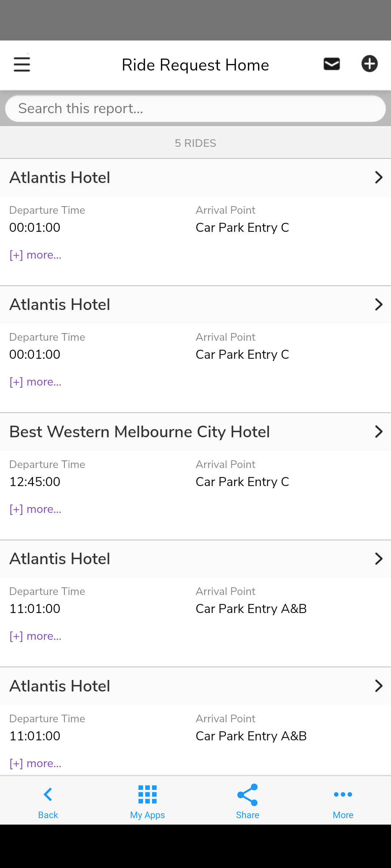Image resolution: width=391 pixels, height=868 pixels.
Task: Show more for the fourth ride
Action: click(x=35, y=636)
